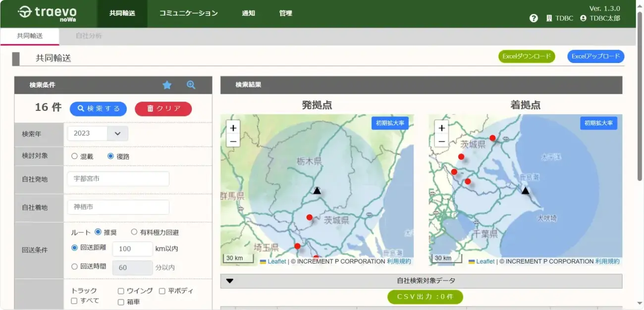The image size is (644, 310).
Task: Open the コミュニケーション menu
Action: [188, 13]
